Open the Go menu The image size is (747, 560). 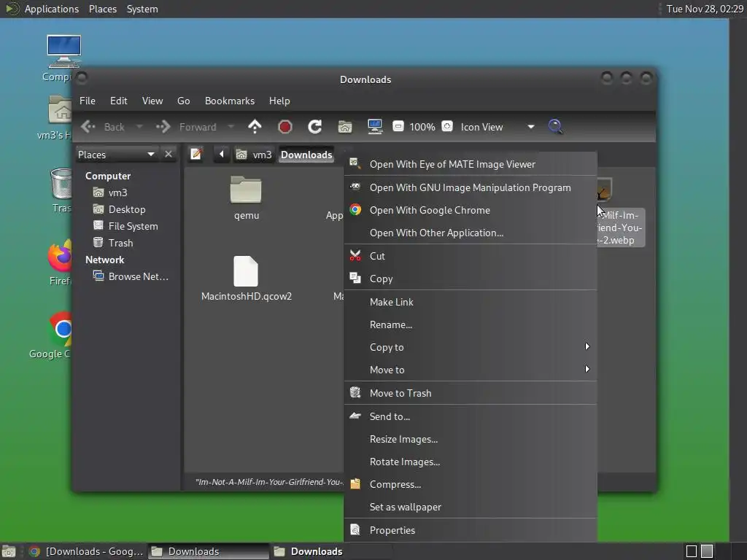183,101
